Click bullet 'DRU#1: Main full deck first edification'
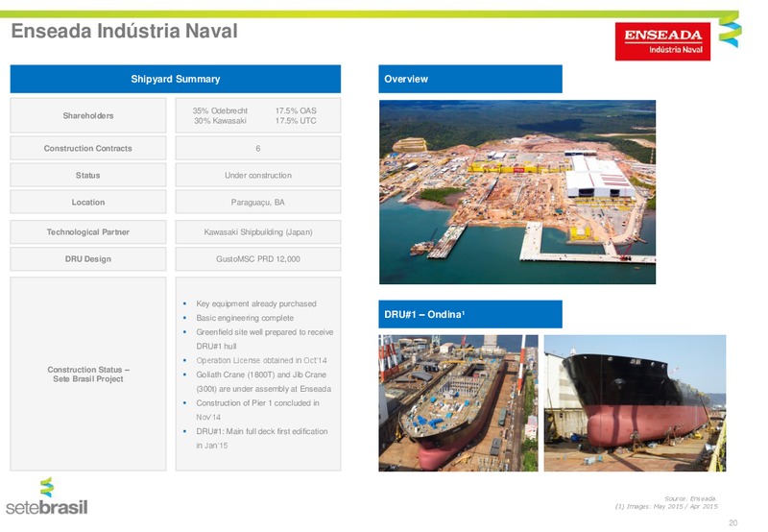The height and width of the screenshot is (532, 768). tap(262, 431)
